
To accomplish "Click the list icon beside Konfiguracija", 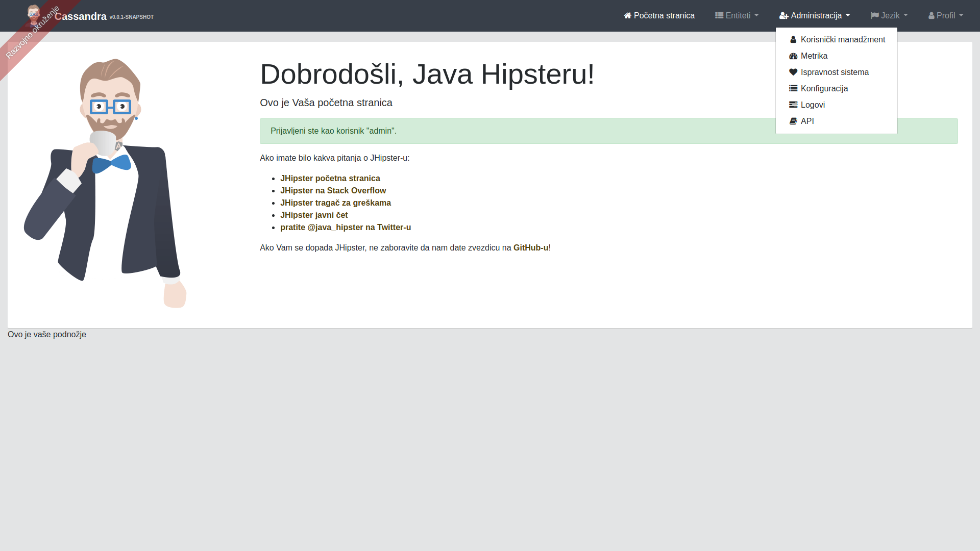I will click(793, 89).
